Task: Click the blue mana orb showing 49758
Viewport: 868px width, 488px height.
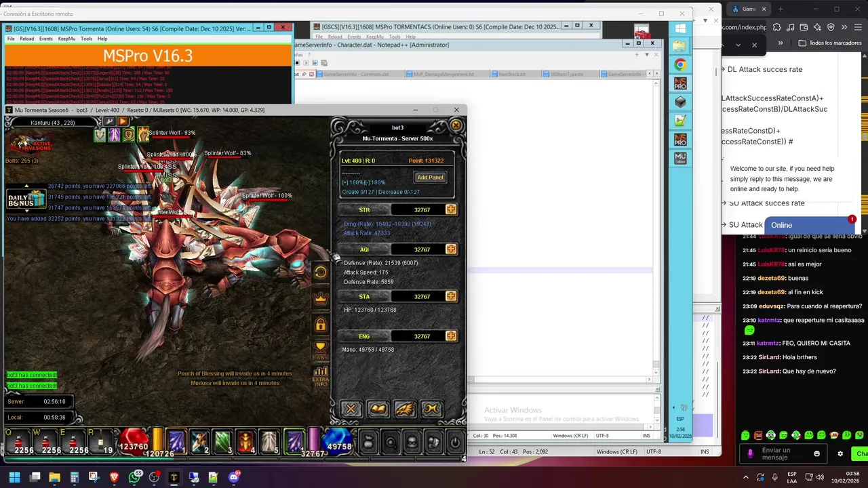Action: pos(338,443)
